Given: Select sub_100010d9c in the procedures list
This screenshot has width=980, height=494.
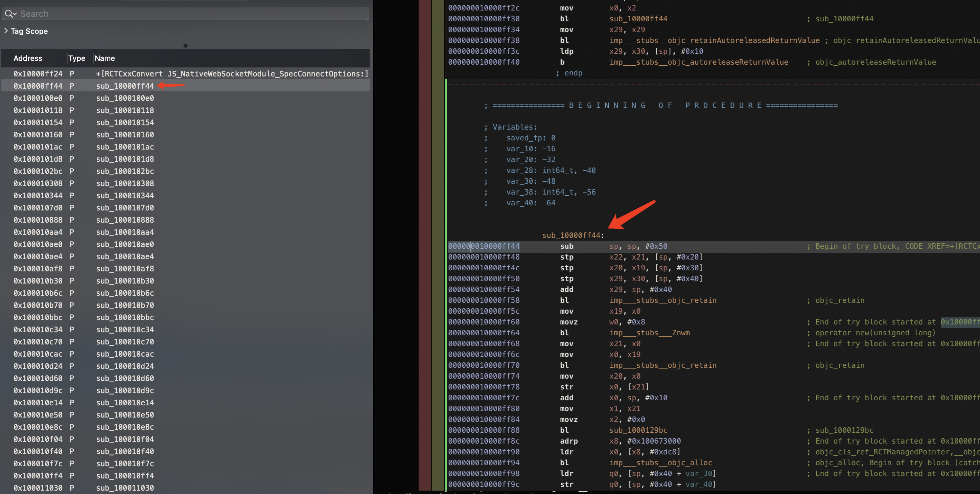Looking at the screenshot, I should pyautogui.click(x=185, y=390).
